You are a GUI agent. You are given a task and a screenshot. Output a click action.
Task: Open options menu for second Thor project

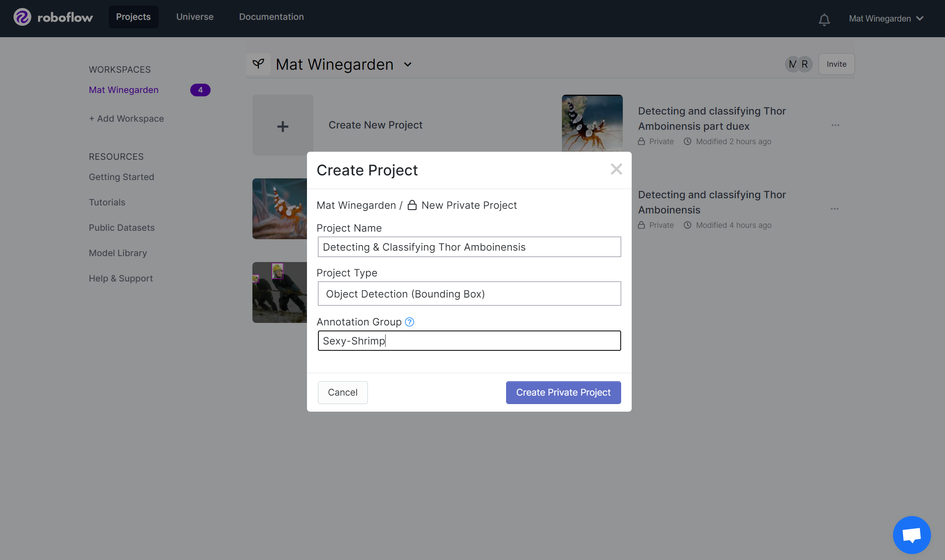[x=834, y=209]
